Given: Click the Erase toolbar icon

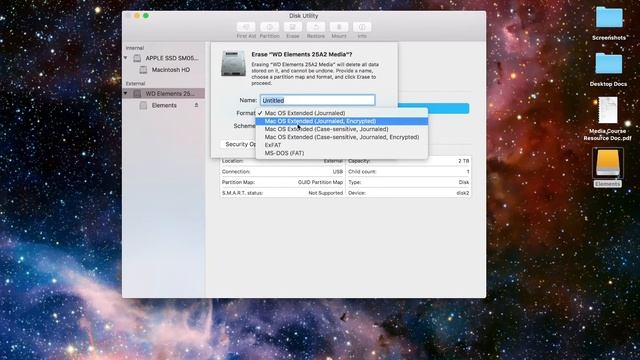Looking at the screenshot, I should pos(293,27).
